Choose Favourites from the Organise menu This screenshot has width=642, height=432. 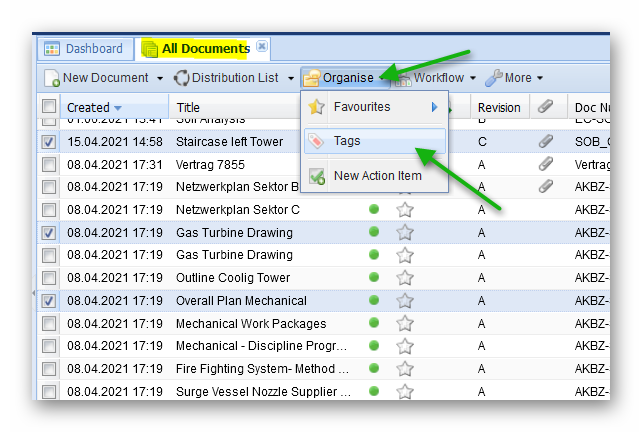click(362, 107)
